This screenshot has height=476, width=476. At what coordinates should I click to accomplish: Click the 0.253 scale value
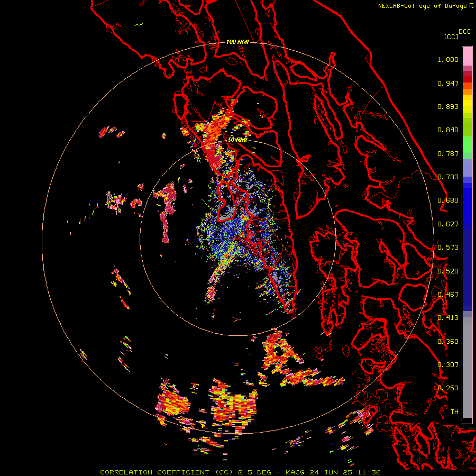[448, 388]
